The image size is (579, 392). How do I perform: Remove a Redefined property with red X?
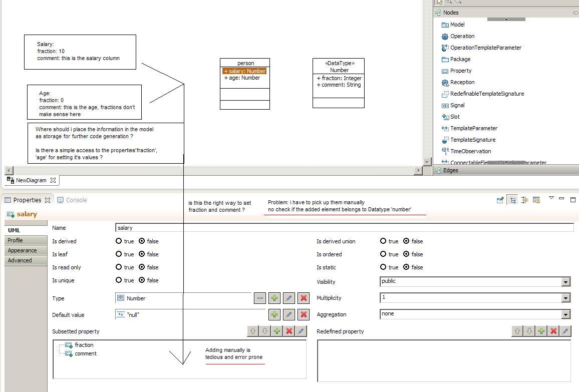click(x=553, y=331)
